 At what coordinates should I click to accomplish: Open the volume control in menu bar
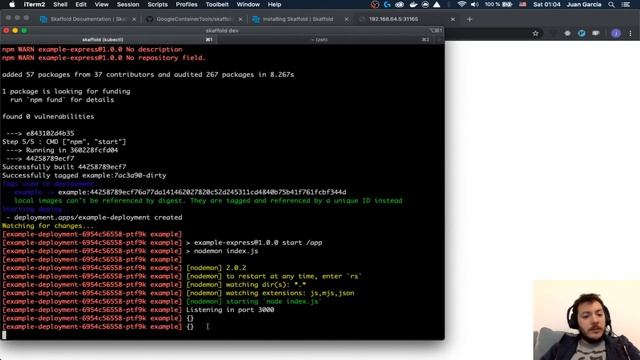(x=474, y=4)
